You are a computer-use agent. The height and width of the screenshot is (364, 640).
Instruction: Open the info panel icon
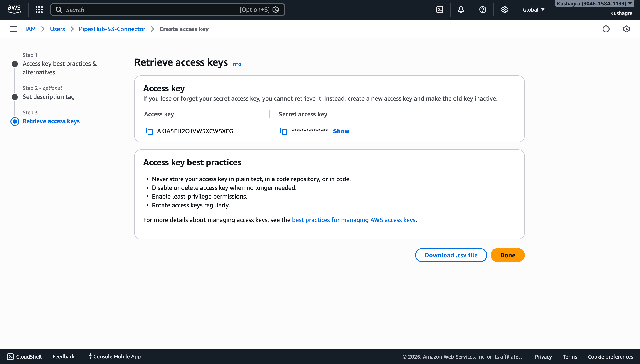click(606, 29)
